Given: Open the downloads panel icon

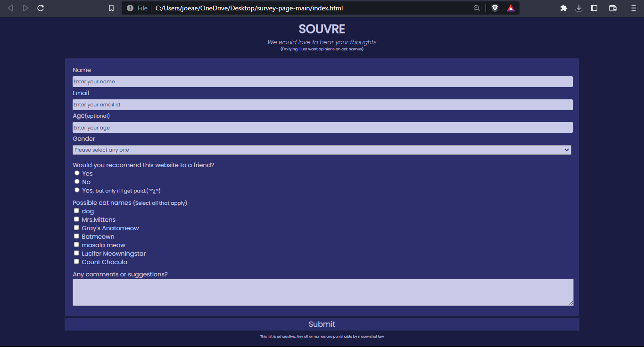Looking at the screenshot, I should click(579, 8).
